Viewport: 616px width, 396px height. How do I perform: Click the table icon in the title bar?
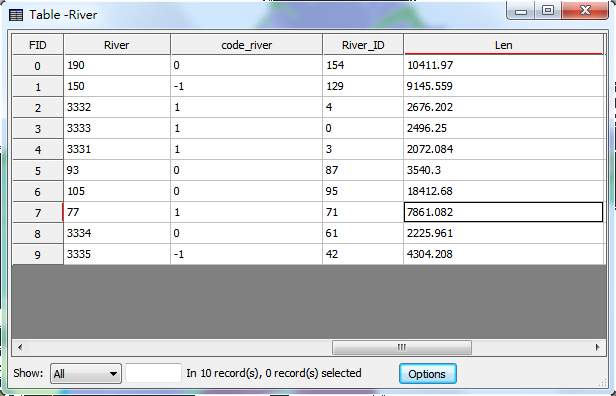click(x=16, y=15)
